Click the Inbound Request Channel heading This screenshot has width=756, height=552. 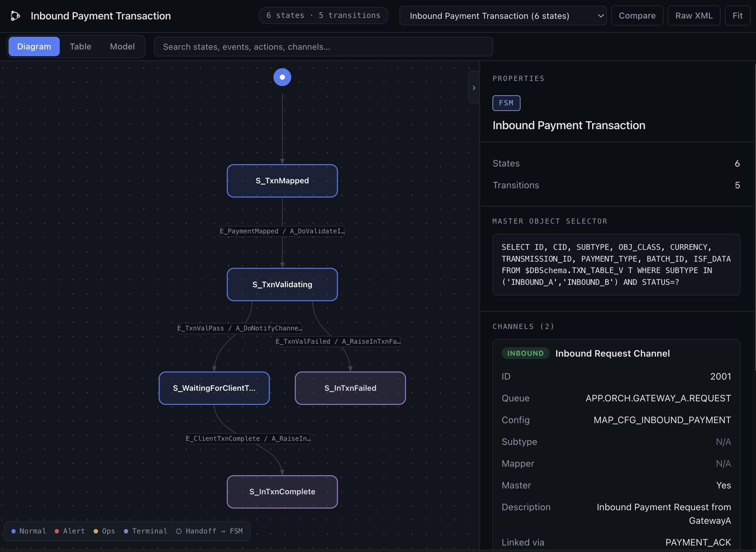(612, 353)
